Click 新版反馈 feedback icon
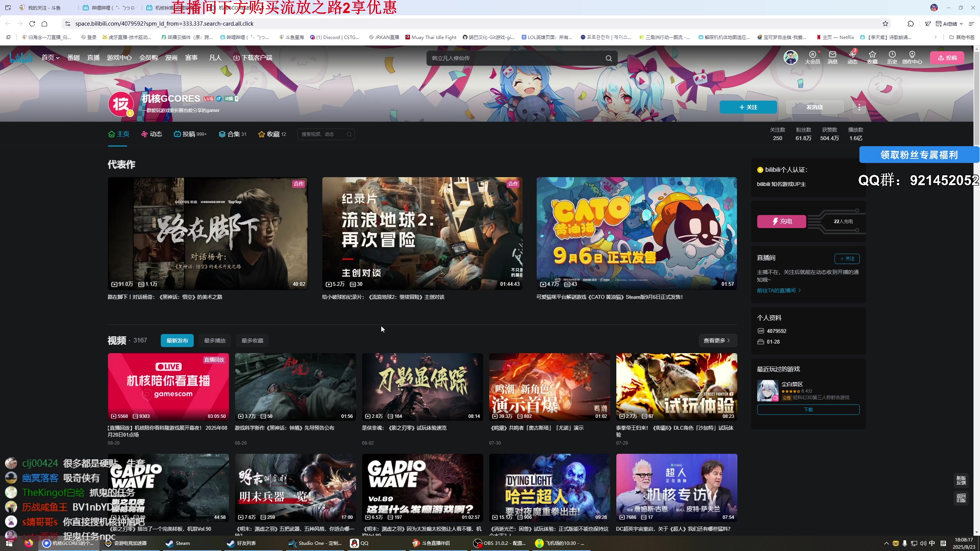Screen dimensions: 980x551 [961, 480]
